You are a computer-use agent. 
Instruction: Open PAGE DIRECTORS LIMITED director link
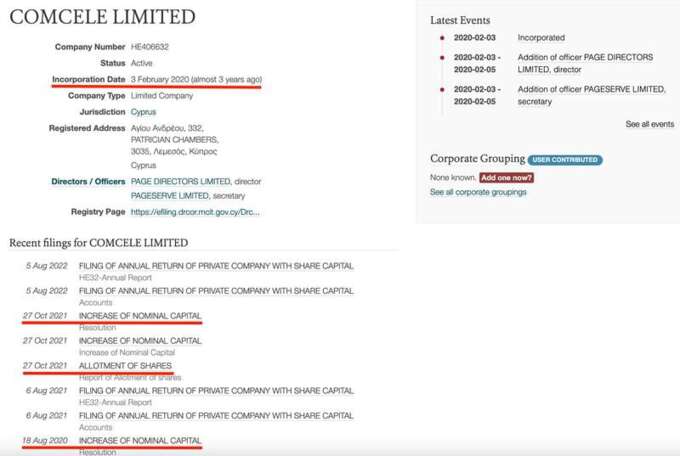[180, 181]
